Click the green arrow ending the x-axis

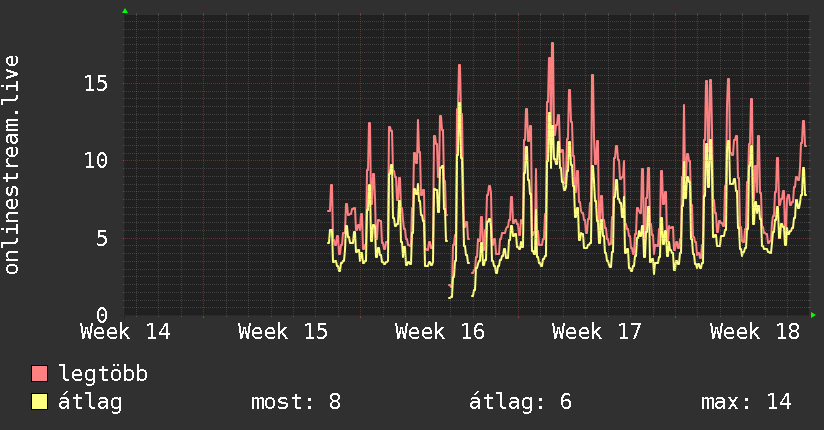[x=813, y=315]
